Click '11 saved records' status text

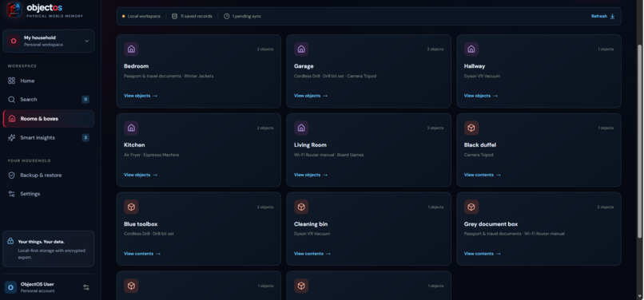tap(197, 17)
